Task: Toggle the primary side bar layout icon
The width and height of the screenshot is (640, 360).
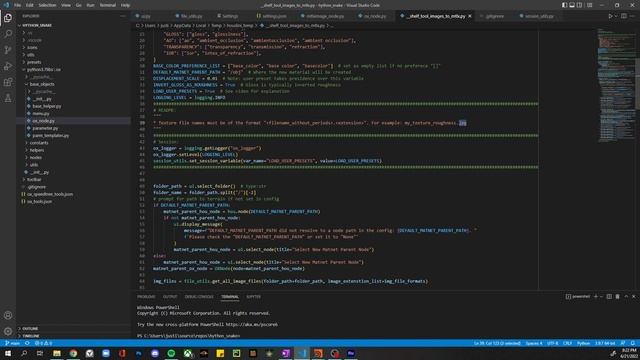Action: coord(564,5)
